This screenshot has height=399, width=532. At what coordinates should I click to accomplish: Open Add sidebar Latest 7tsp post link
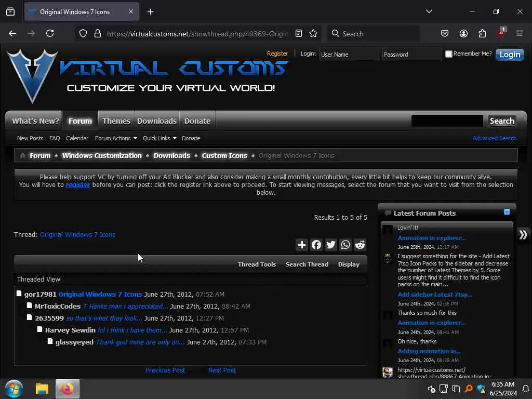[435, 295]
